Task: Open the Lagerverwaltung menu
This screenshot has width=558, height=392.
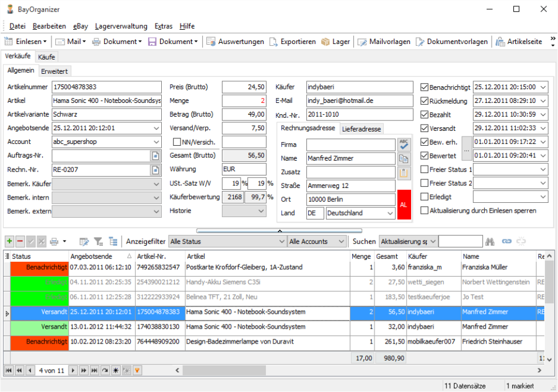Action: pyautogui.click(x=121, y=26)
